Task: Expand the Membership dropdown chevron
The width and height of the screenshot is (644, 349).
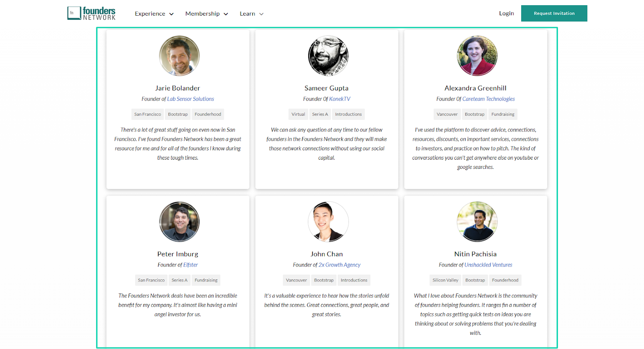Action: point(226,14)
